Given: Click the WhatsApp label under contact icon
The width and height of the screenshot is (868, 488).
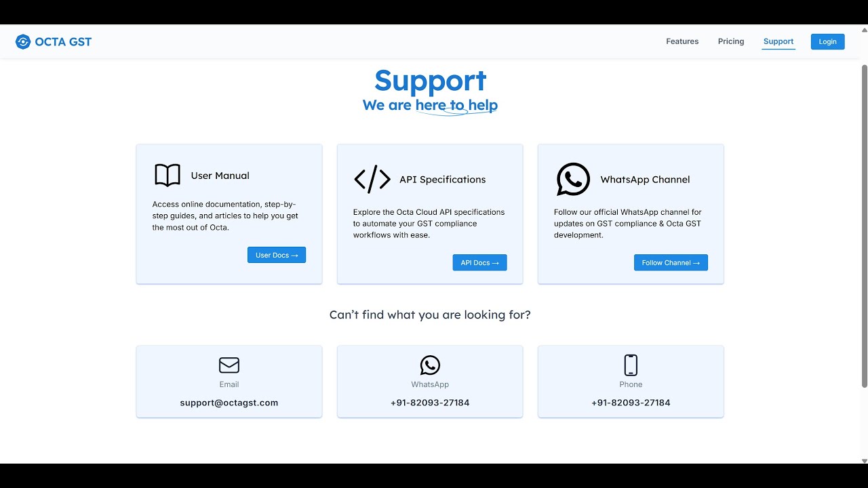Looking at the screenshot, I should pyautogui.click(x=430, y=384).
